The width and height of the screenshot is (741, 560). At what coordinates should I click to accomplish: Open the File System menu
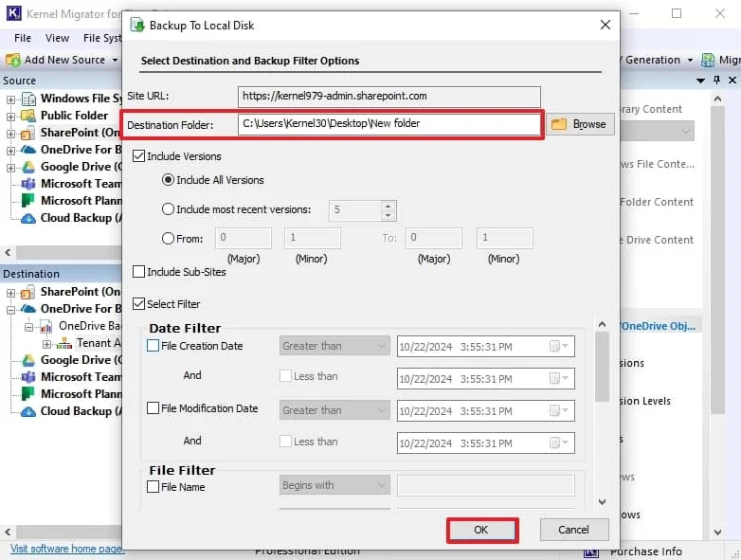(102, 38)
